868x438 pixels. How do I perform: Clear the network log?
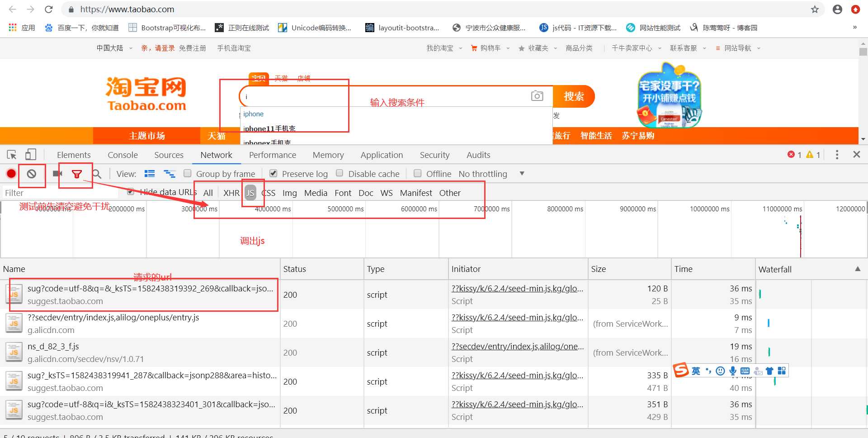32,174
